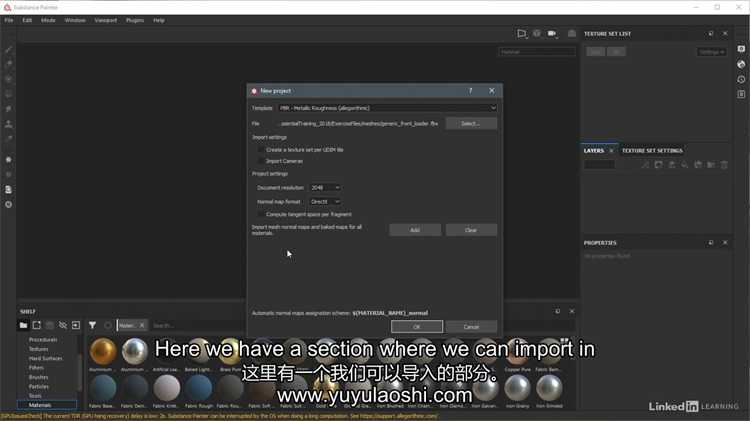Screen dimensions: 750x421
Task: Click the help question mark in dialog
Action: point(471,90)
